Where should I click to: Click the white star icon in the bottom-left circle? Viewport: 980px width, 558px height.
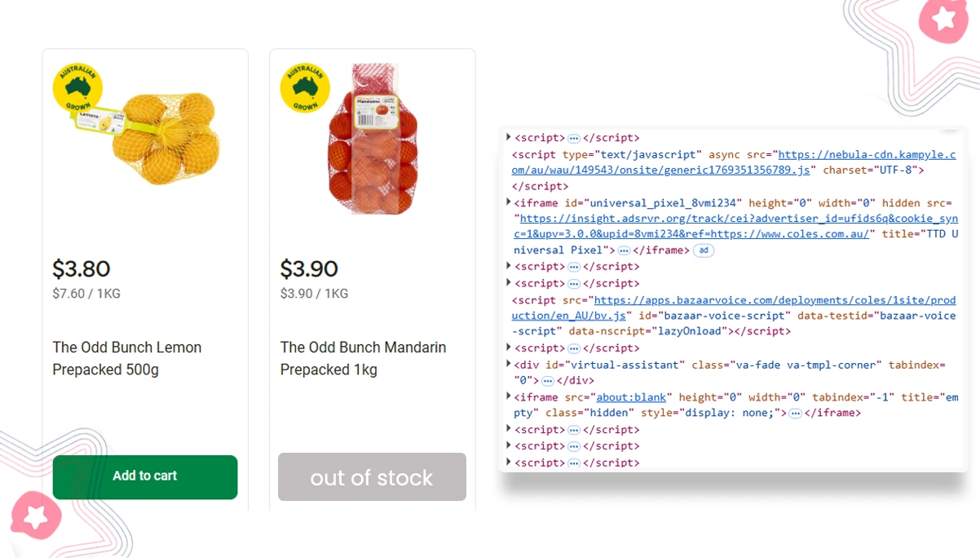point(35,516)
